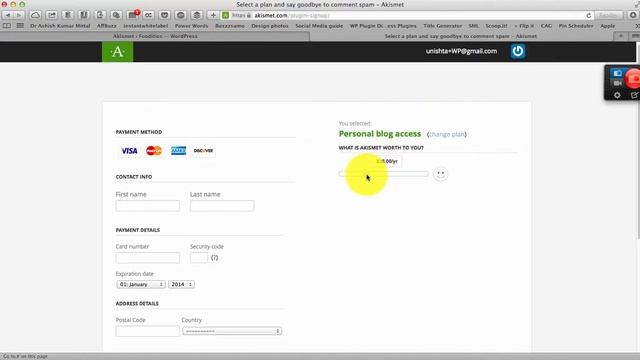Open the Scoop.it! bookmark
This screenshot has width=640, height=360.
(496, 26)
